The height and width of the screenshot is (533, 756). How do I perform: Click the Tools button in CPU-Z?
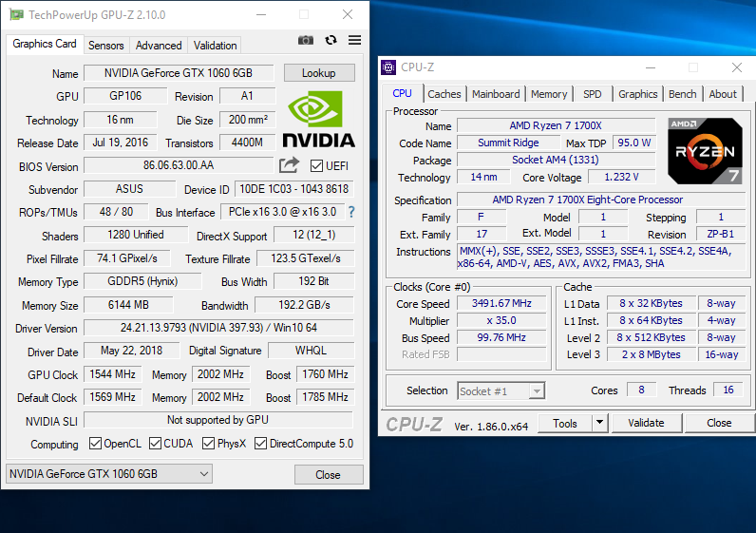[x=564, y=423]
